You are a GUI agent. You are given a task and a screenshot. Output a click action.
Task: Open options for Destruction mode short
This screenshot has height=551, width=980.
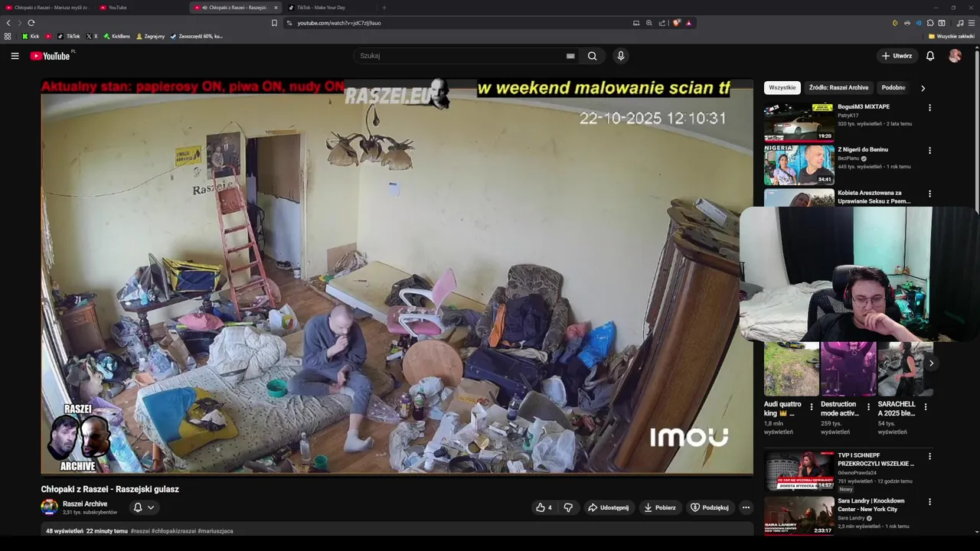pyautogui.click(x=868, y=406)
